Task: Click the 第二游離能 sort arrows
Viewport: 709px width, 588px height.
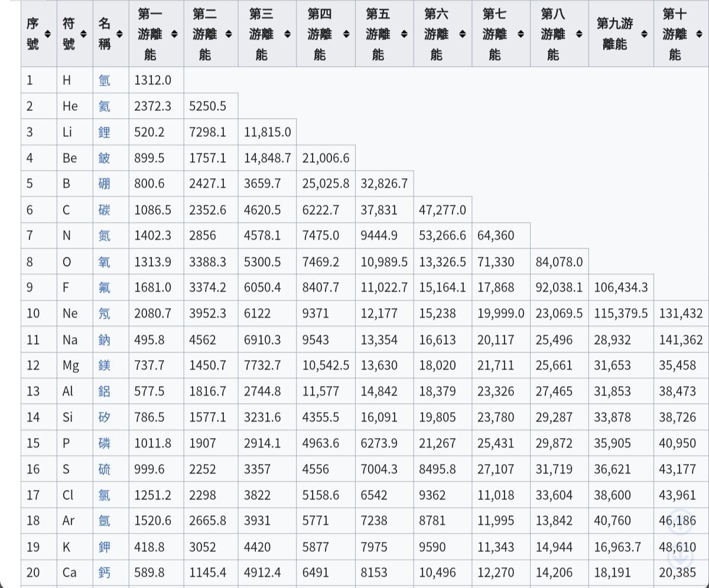Action: click(x=229, y=34)
